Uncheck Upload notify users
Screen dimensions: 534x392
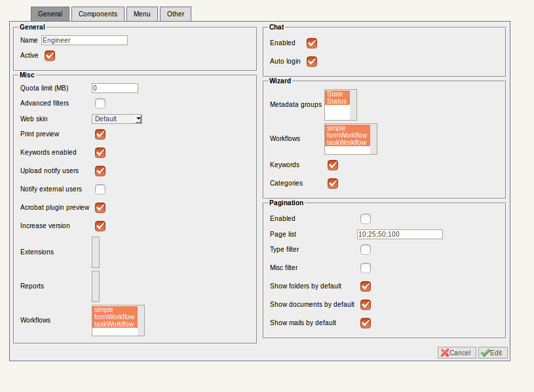(100, 171)
